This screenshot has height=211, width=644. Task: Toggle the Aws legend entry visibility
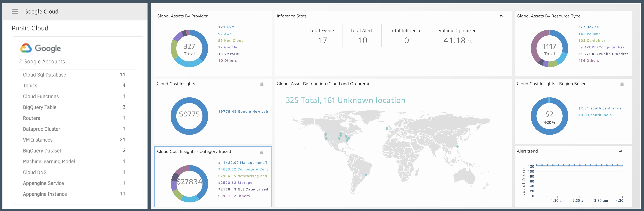[x=225, y=34]
